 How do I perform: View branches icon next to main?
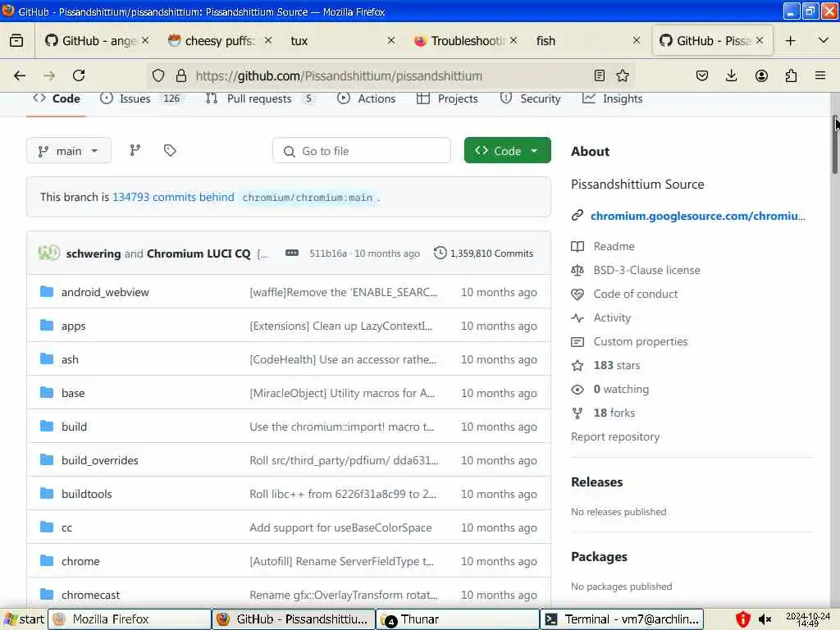[135, 151]
